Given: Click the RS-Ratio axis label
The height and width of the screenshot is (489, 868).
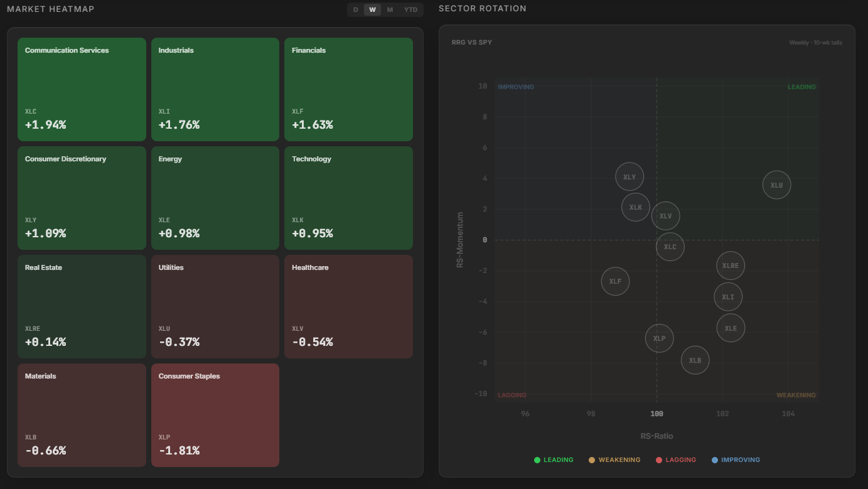Looking at the screenshot, I should tap(656, 436).
